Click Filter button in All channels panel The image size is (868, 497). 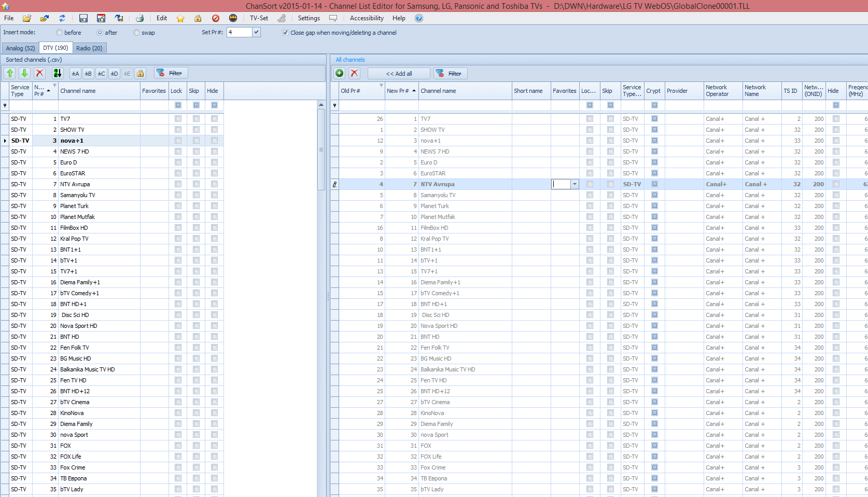pos(450,74)
